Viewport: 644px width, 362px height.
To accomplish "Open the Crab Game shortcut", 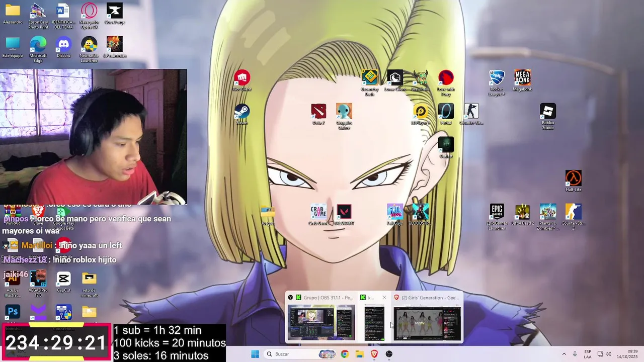I will (x=318, y=215).
